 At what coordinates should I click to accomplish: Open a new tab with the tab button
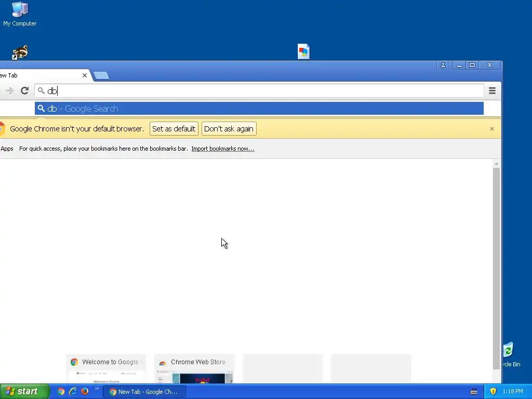pos(101,75)
